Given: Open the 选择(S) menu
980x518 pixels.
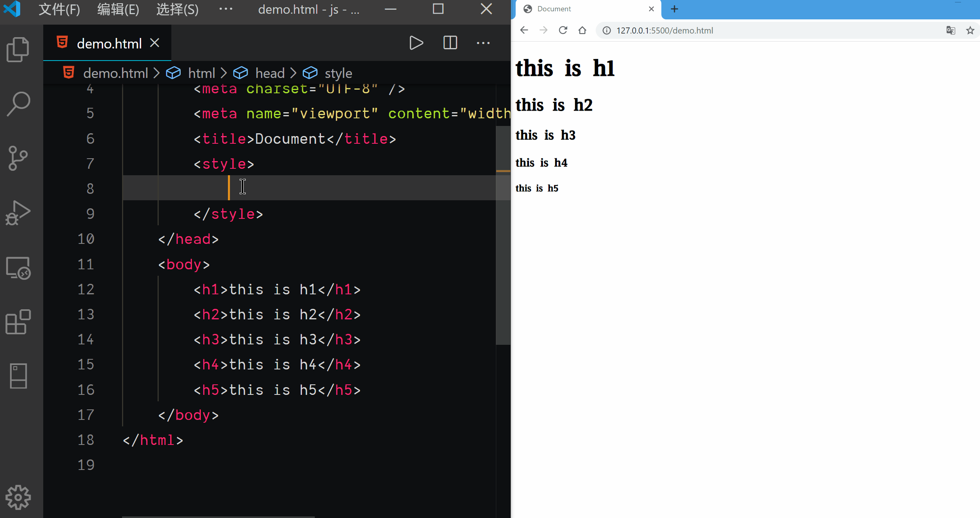Looking at the screenshot, I should click(x=177, y=9).
